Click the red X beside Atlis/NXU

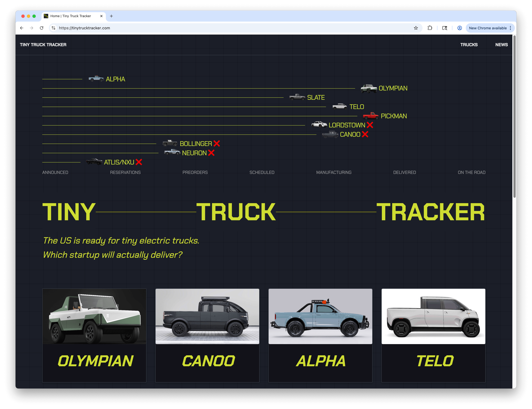coord(139,162)
